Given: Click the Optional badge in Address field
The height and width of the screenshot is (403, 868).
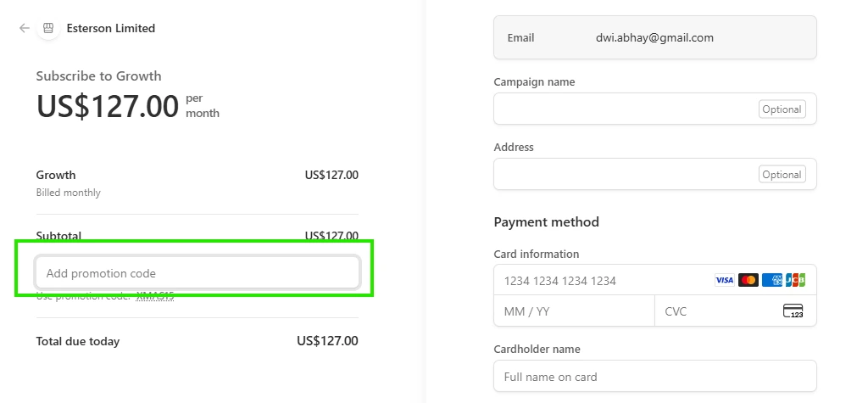Looking at the screenshot, I should (782, 175).
